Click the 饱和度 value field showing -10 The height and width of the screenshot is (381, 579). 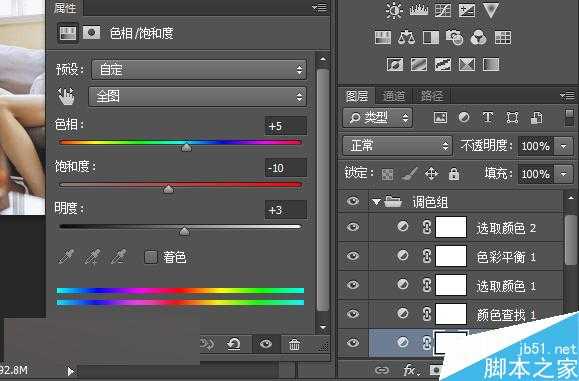pos(285,168)
